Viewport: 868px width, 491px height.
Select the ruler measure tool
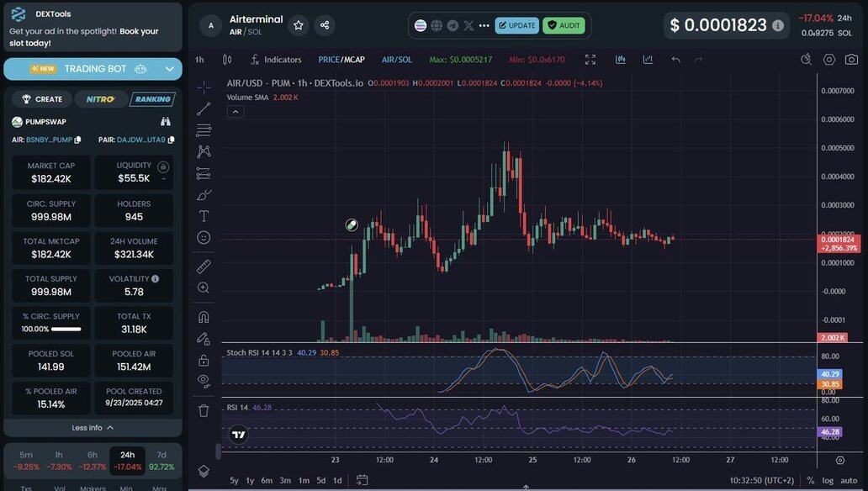click(x=204, y=267)
